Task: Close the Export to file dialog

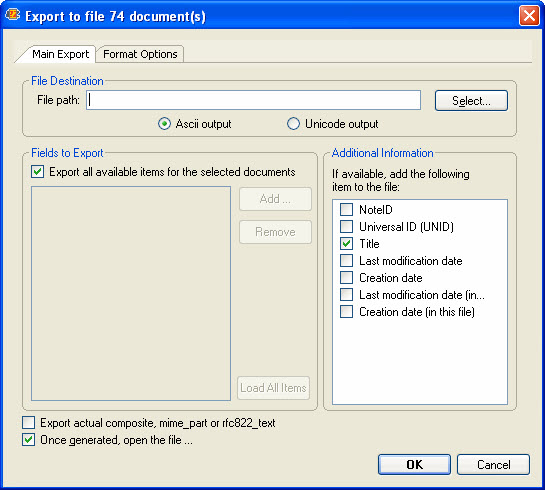Action: [529, 16]
